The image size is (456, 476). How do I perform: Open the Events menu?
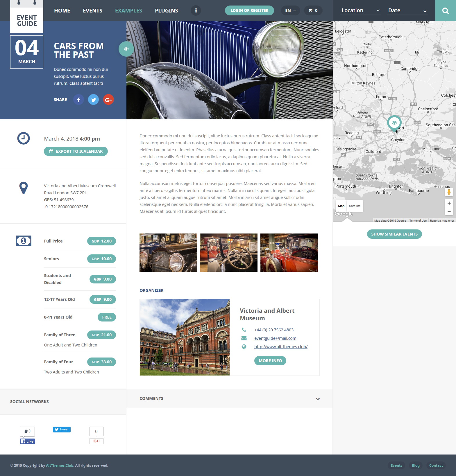pyautogui.click(x=92, y=10)
